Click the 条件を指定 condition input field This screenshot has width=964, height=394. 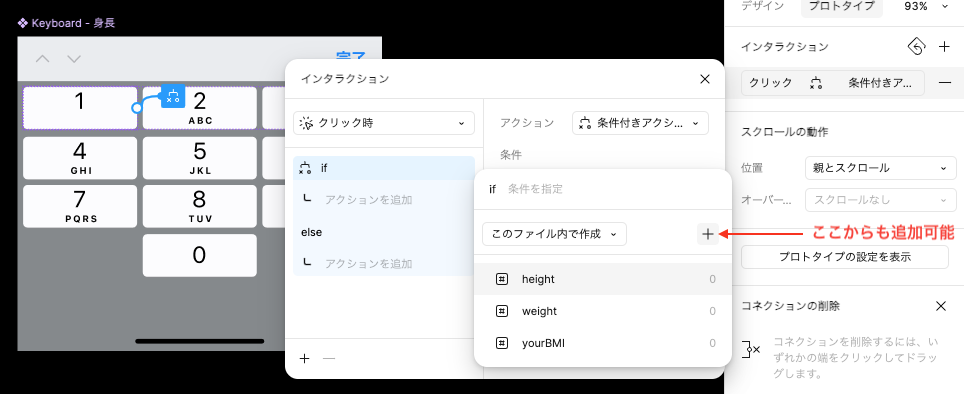602,189
